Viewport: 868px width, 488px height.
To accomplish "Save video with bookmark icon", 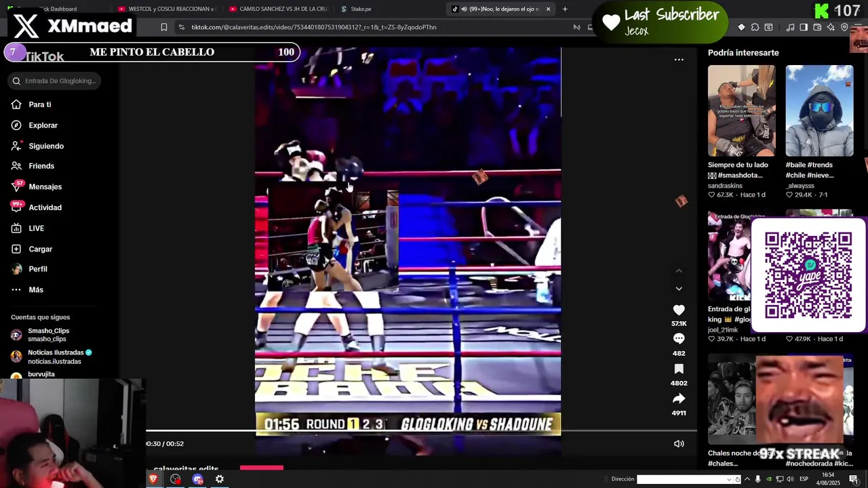I will (679, 369).
